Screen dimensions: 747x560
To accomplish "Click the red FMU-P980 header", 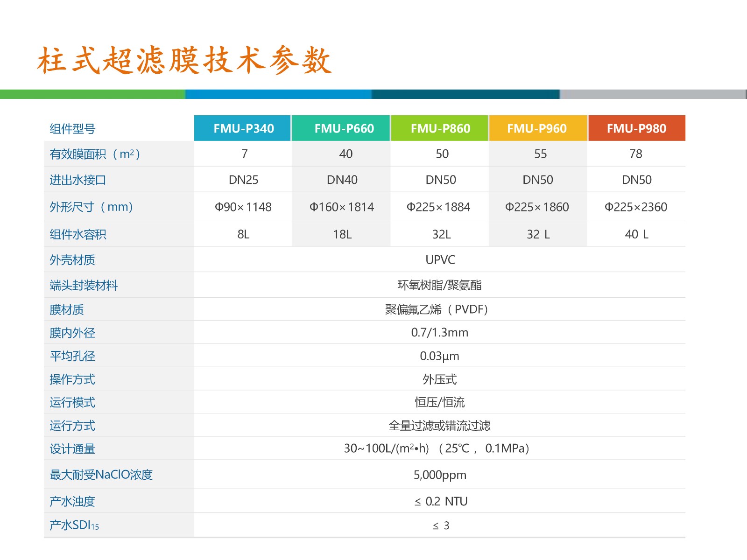I will tap(636, 128).
